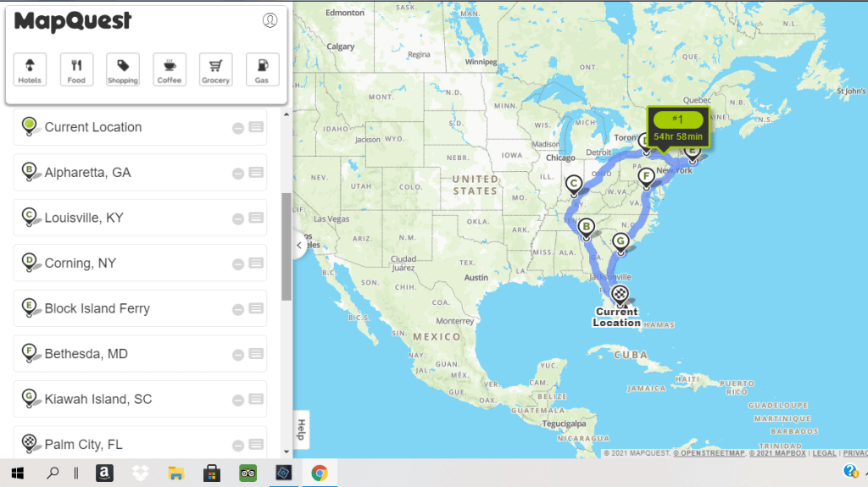868x487 pixels.
Task: Collapse the sidebar panel with arrow
Action: [299, 246]
